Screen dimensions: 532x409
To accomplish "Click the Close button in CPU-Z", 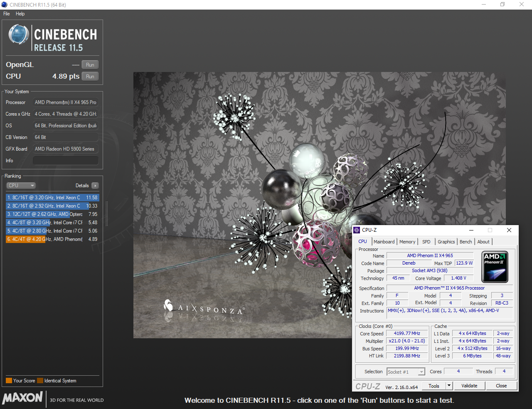I will tap(501, 386).
